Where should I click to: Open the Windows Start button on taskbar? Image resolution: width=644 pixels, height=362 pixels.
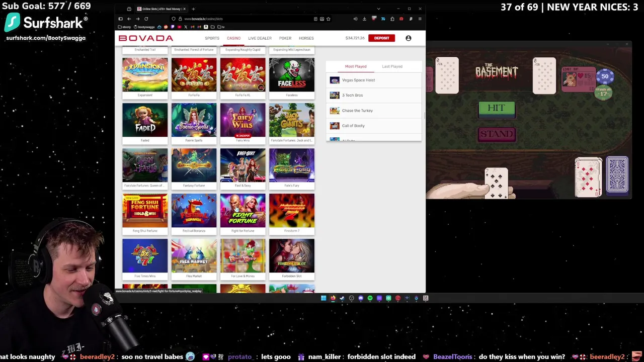(x=324, y=298)
